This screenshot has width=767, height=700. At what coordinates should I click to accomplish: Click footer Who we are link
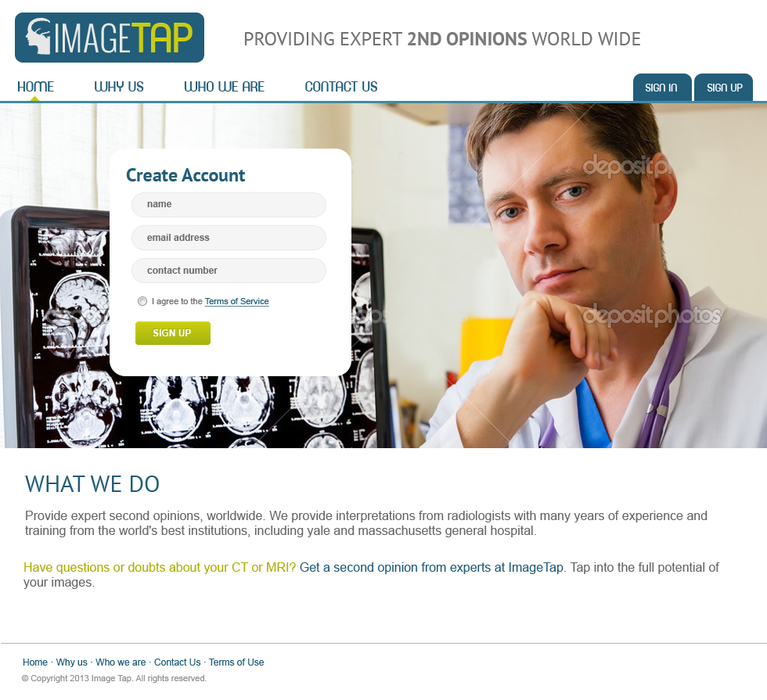[121, 662]
